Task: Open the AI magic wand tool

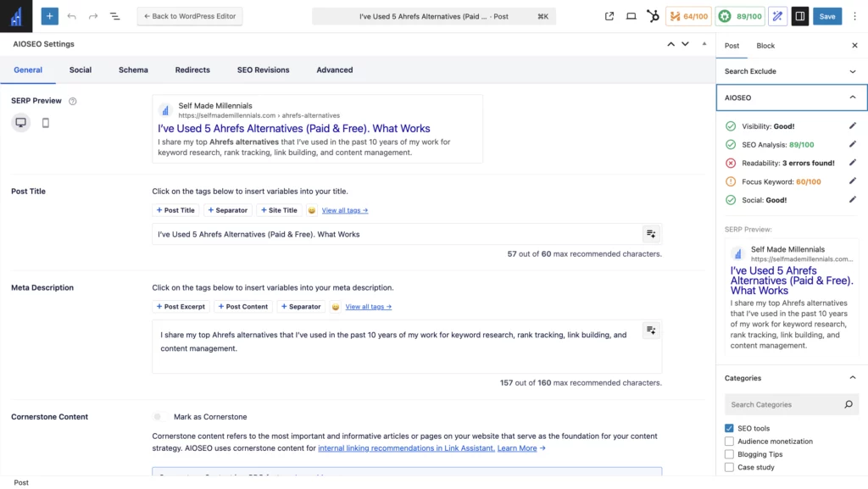Action: [776, 15]
